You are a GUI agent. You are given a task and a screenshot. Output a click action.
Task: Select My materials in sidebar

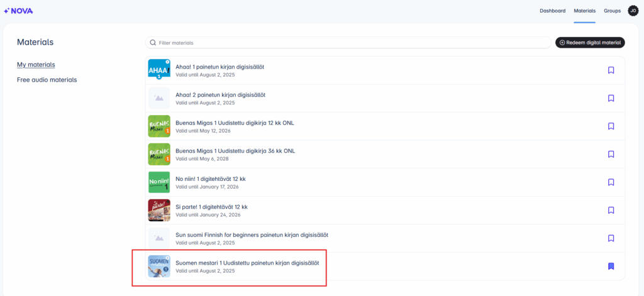pos(36,65)
